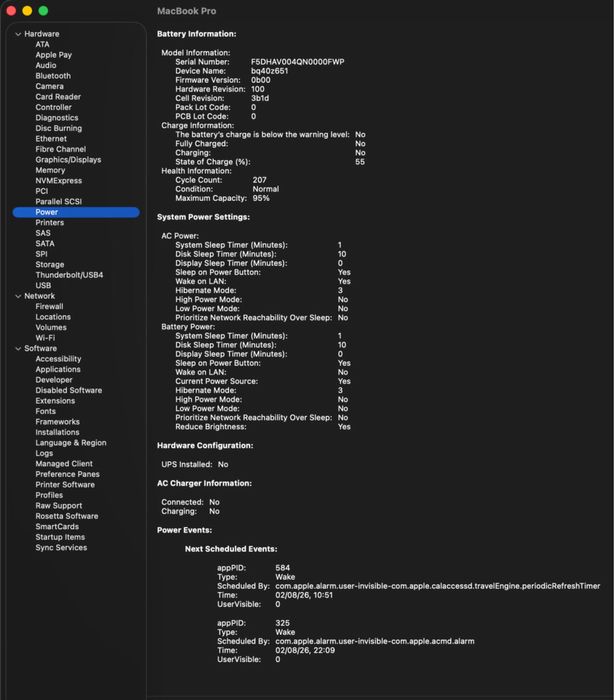Select Startup Items entry
The width and height of the screenshot is (614, 700).
point(60,537)
